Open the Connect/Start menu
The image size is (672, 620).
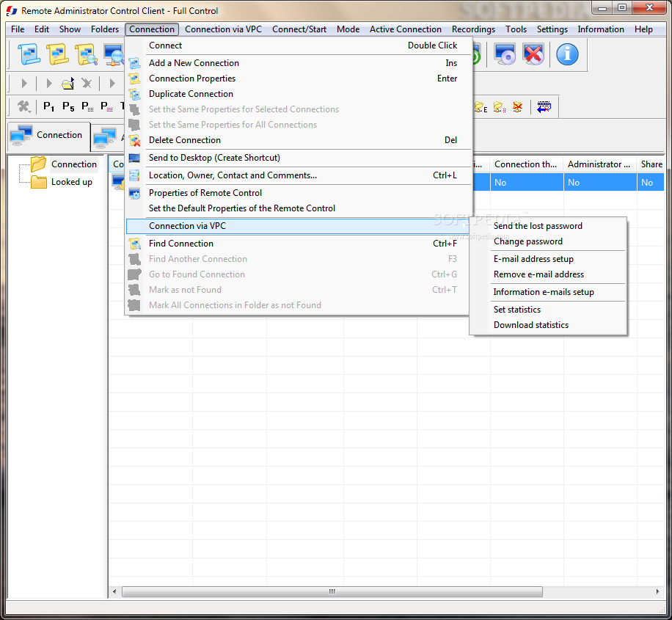point(299,29)
